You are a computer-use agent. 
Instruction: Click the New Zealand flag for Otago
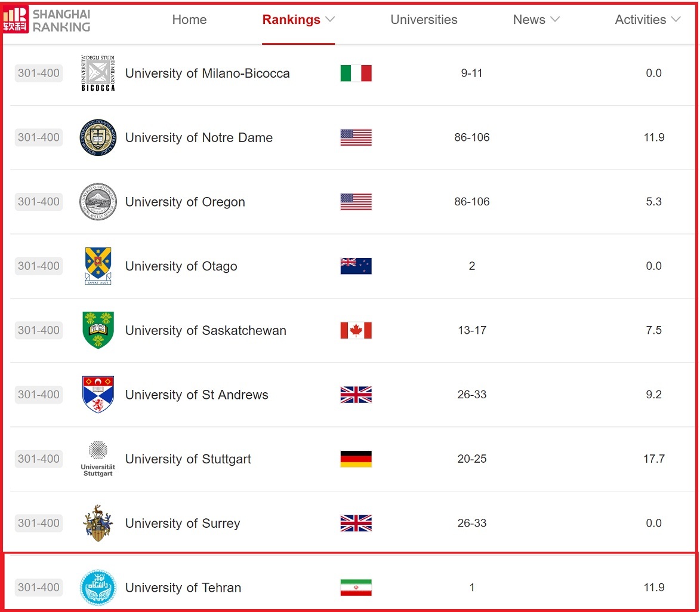[356, 266]
